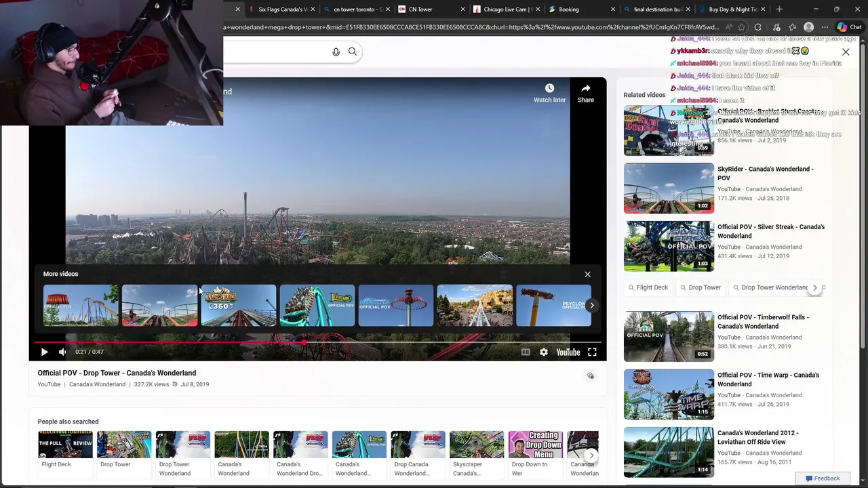868x488 pixels.
Task: Seek on the red video progress bar
Action: pos(317,342)
